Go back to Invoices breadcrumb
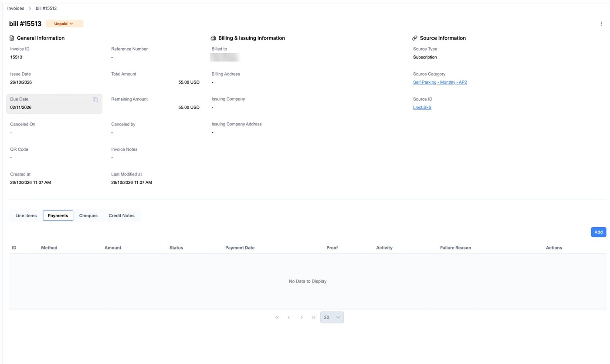The width and height of the screenshot is (610, 364). pos(16,8)
